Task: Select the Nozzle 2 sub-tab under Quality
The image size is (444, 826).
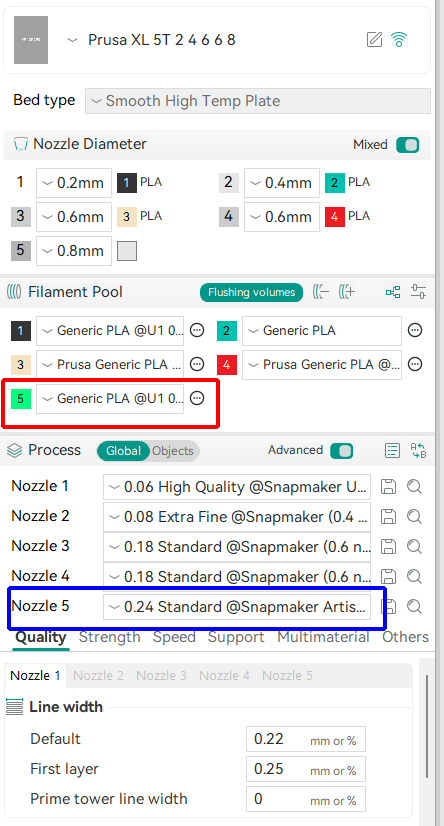Action: tap(98, 675)
